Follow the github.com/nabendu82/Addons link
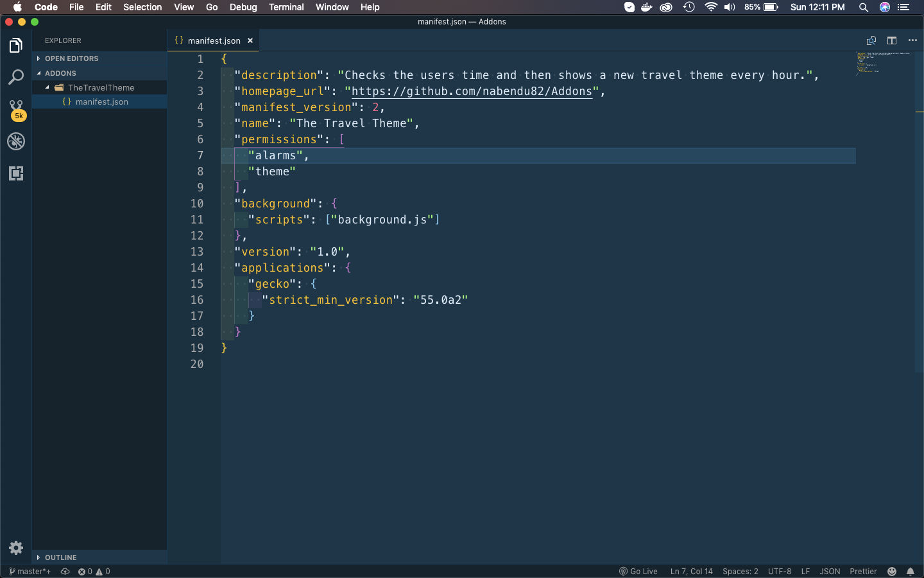 472,91
